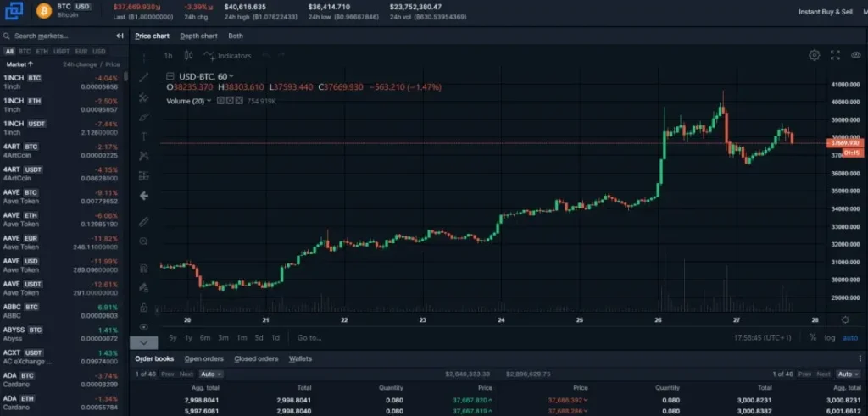Image resolution: width=868 pixels, height=416 pixels.
Task: Enter fullscreen chart mode
Action: [835, 55]
